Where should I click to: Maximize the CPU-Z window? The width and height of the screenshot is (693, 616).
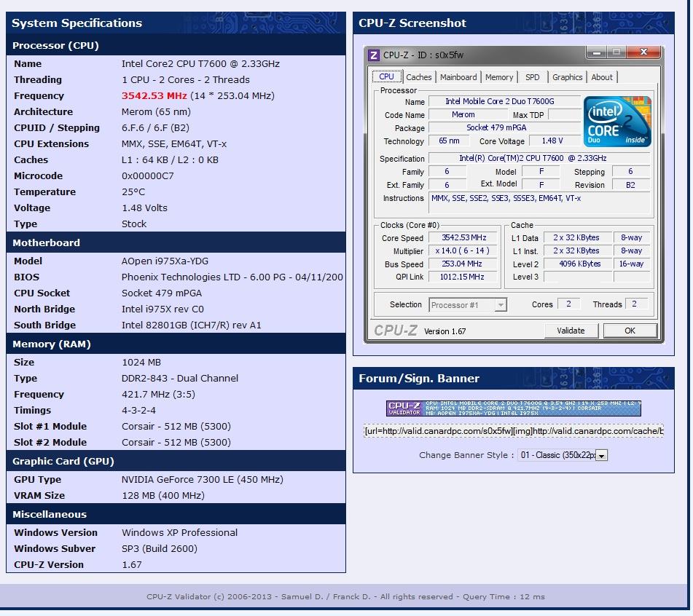point(616,52)
